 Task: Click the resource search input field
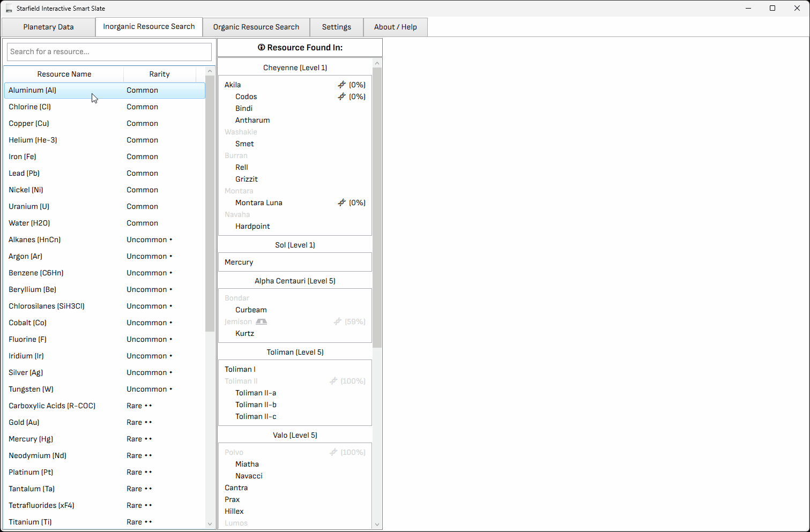coord(109,51)
